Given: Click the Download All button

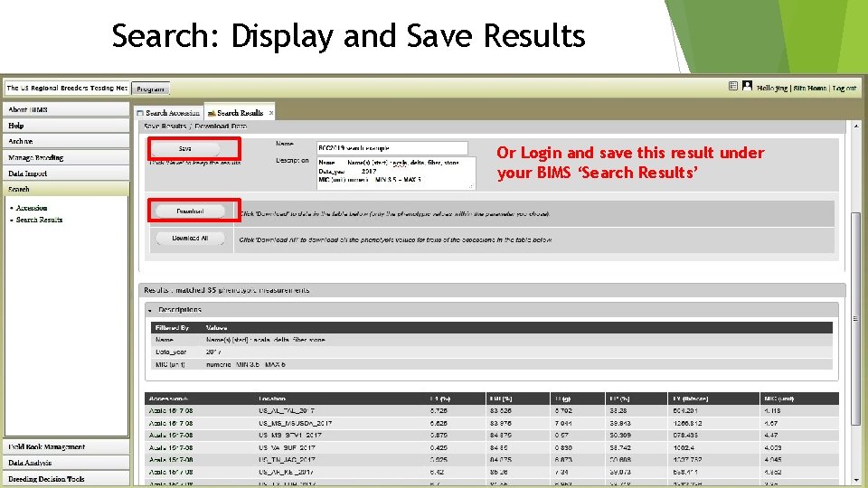Looking at the screenshot, I should tap(190, 239).
